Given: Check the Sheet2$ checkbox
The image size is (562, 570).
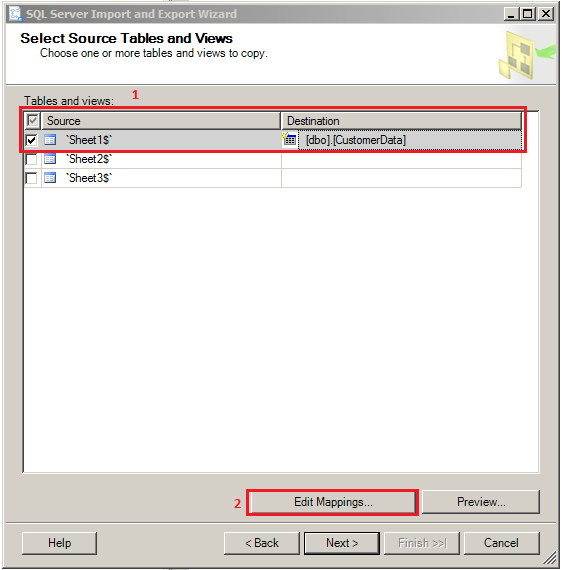Looking at the screenshot, I should click(32, 159).
